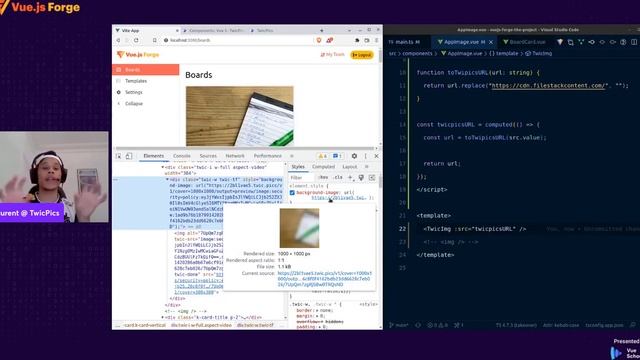Switch to the Computed styles tab
This screenshot has height=360, width=640.
click(323, 167)
